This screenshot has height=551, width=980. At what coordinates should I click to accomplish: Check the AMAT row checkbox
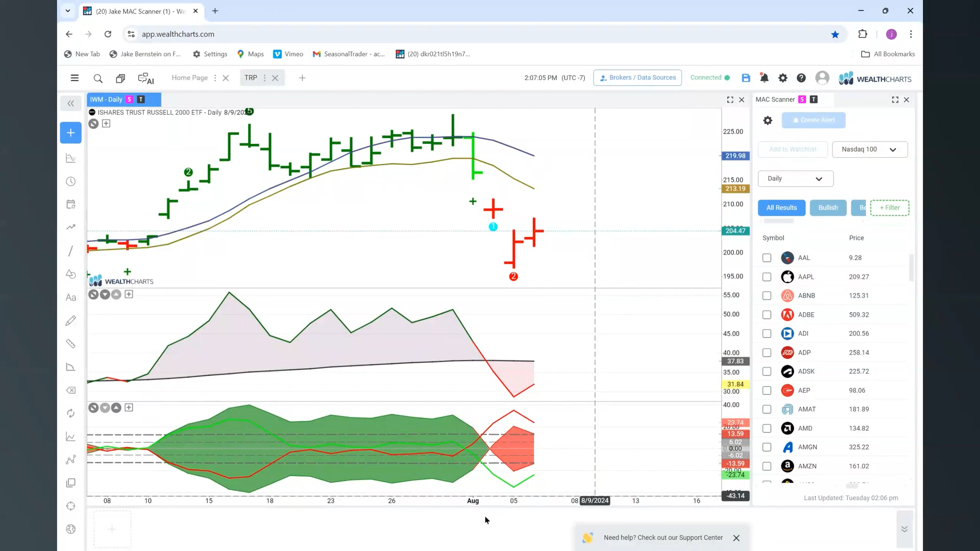pyautogui.click(x=767, y=410)
